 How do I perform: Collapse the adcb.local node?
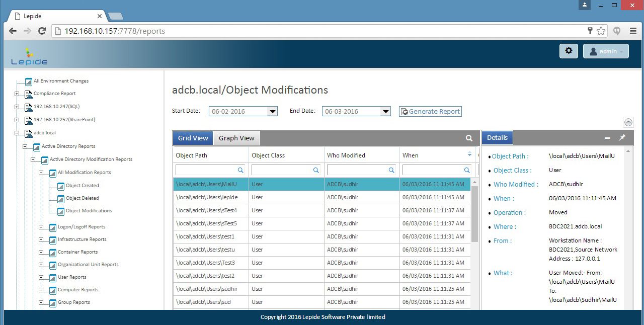(17, 133)
